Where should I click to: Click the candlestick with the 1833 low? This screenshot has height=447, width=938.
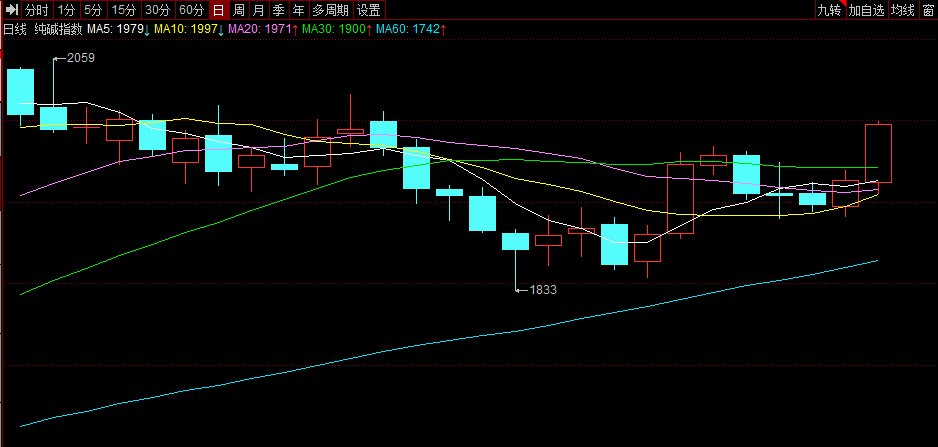(x=515, y=241)
